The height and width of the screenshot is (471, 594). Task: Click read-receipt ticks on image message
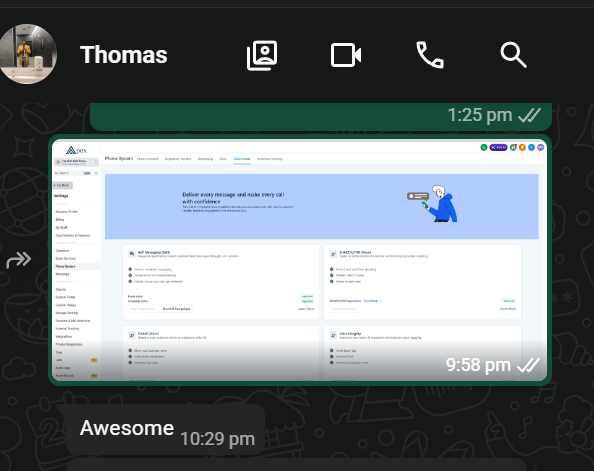528,366
